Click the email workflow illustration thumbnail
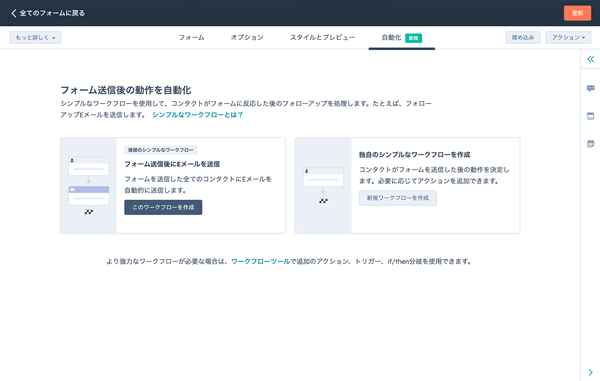600x381 pixels. click(x=89, y=186)
